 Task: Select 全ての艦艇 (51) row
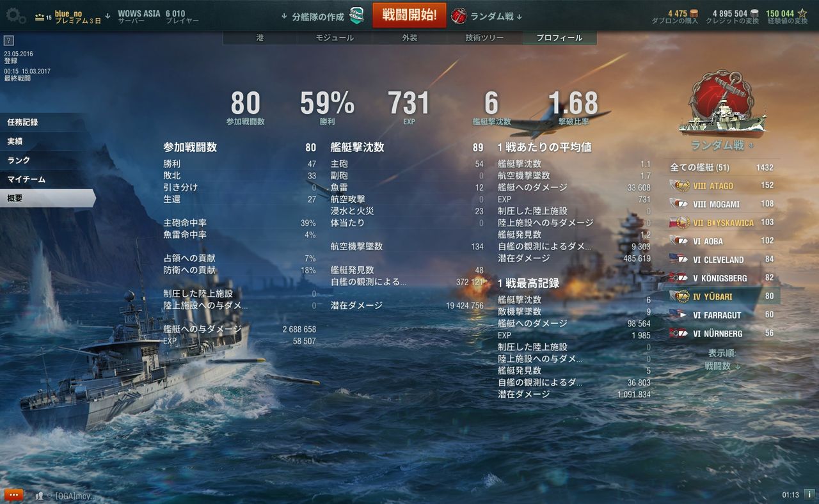tap(722, 168)
